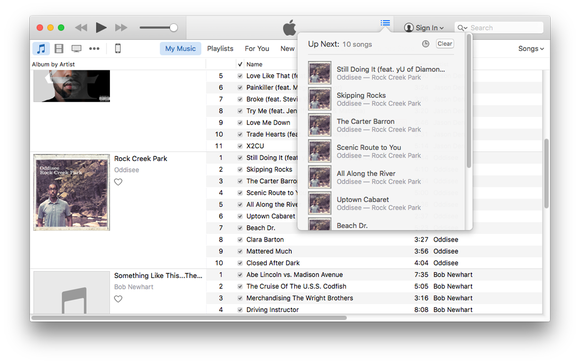This screenshot has height=363, width=580.
Task: Click the Oddisee artist name under album
Action: [127, 170]
